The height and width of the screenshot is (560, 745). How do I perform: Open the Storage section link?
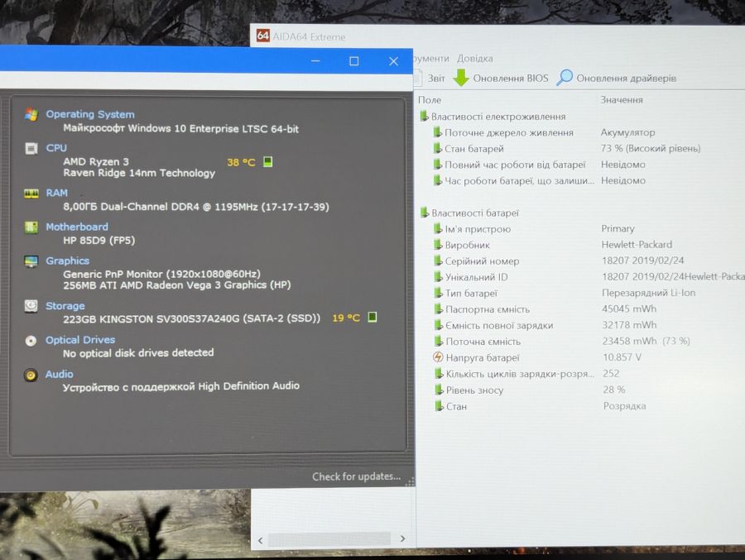coord(65,306)
